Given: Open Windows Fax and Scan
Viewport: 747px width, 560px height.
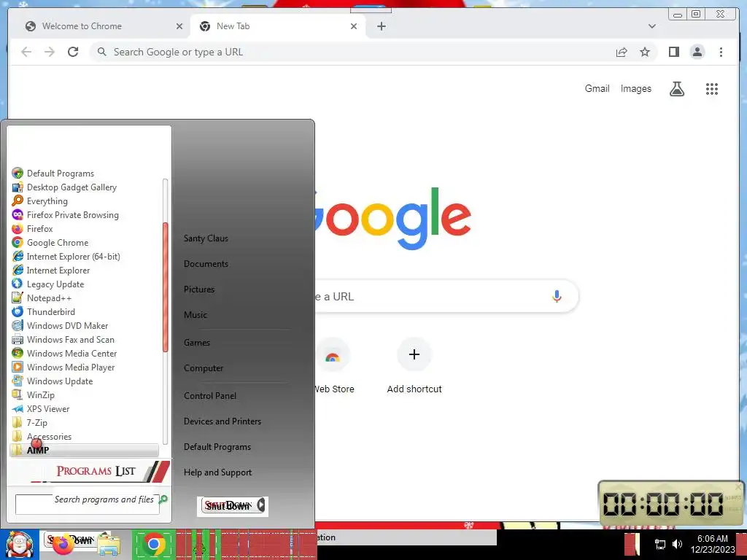Looking at the screenshot, I should (63, 339).
